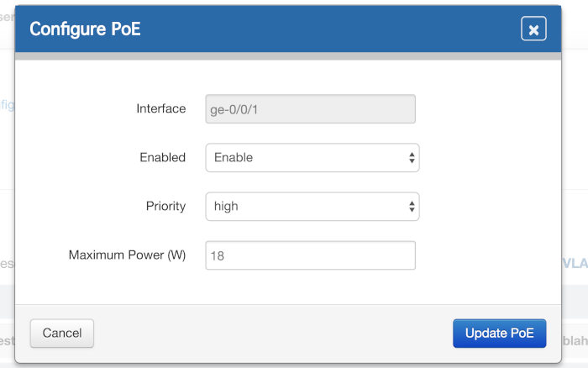Click the disabled Interface field ge-0/0/1
This screenshot has height=368, width=588.
310,108
